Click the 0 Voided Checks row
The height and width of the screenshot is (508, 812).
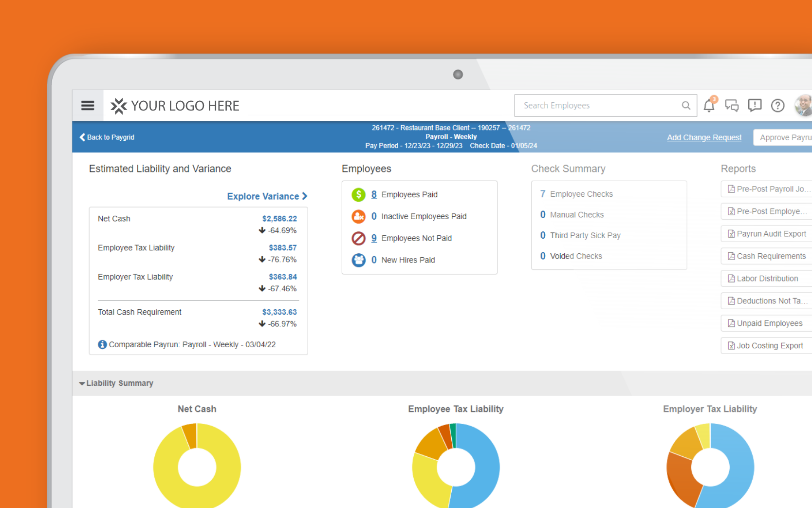point(571,256)
